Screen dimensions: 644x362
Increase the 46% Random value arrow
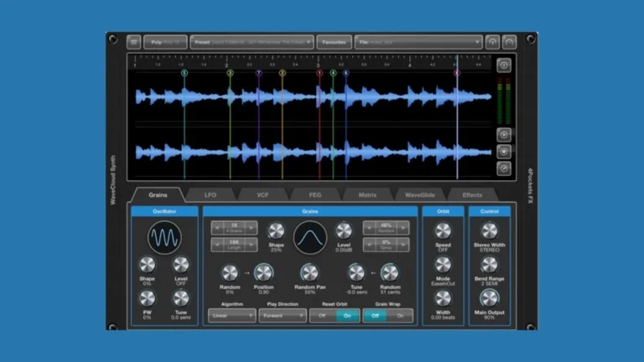tap(402, 228)
